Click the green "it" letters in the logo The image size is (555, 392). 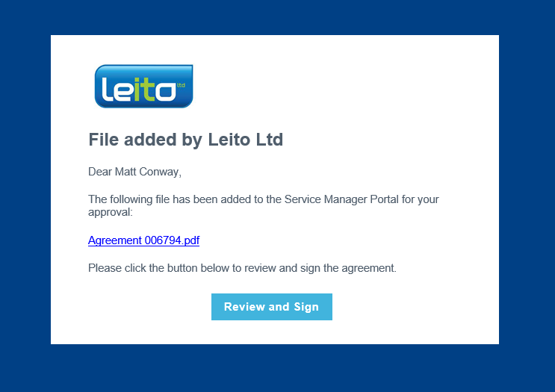pos(146,90)
